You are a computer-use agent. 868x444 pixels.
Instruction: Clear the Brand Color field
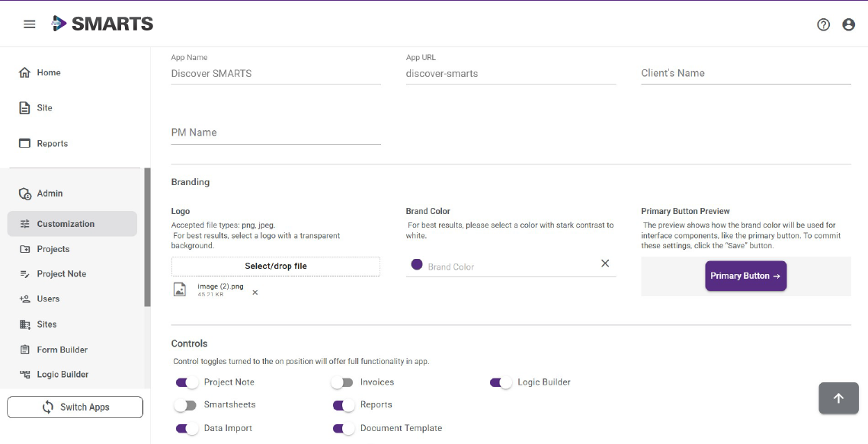point(605,264)
